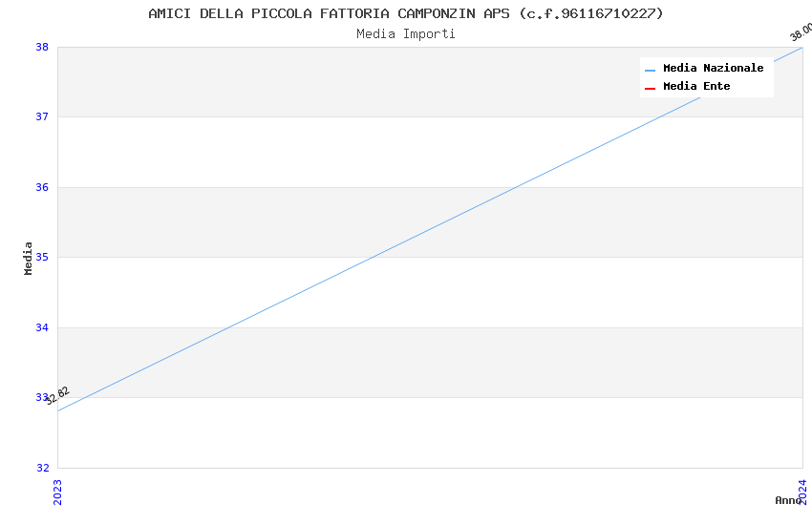812x525 pixels.
Task: Click the y-axis value 33
Action: 42,397
